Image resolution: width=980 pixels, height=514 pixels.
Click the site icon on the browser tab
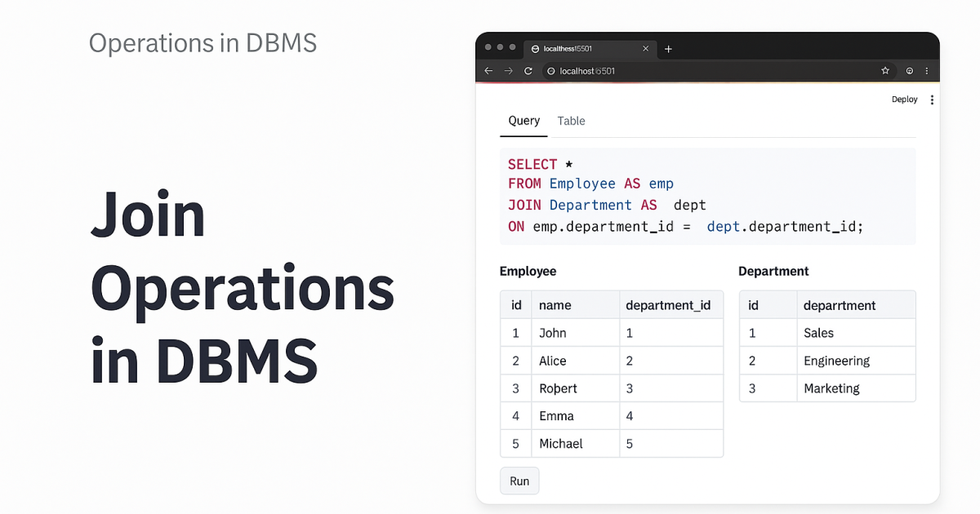[537, 49]
